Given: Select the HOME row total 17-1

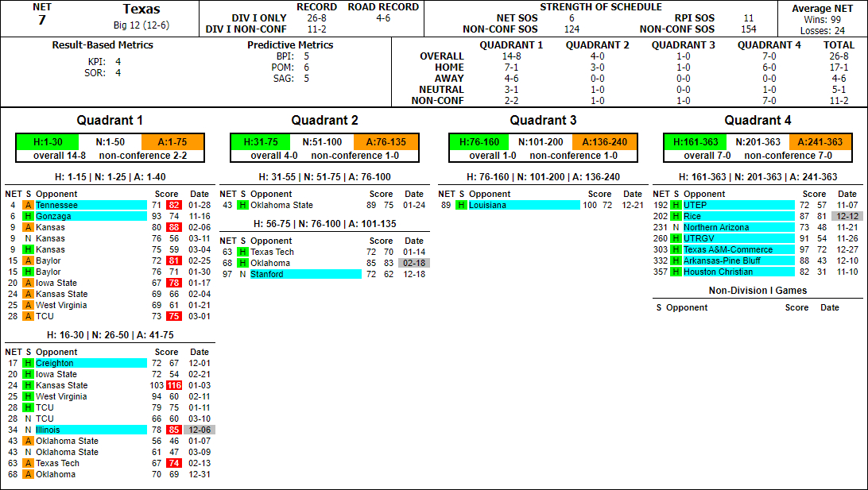Looking at the screenshot, I should click(x=839, y=68).
